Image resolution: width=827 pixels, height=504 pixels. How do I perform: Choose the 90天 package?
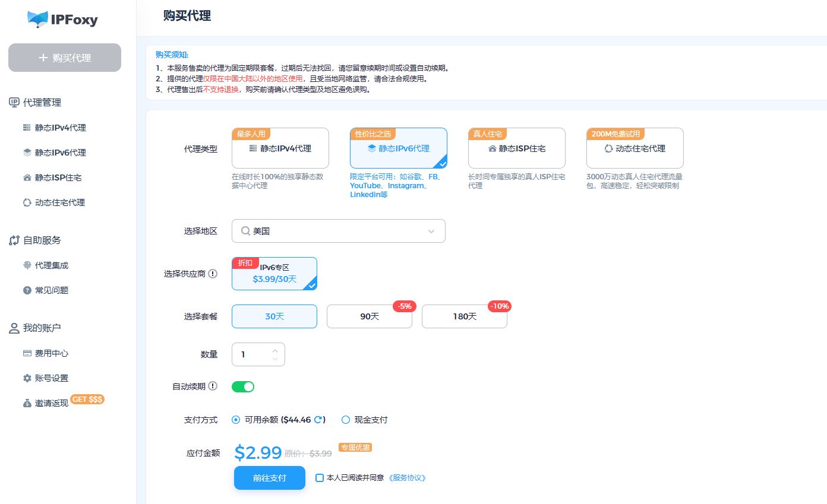[369, 316]
